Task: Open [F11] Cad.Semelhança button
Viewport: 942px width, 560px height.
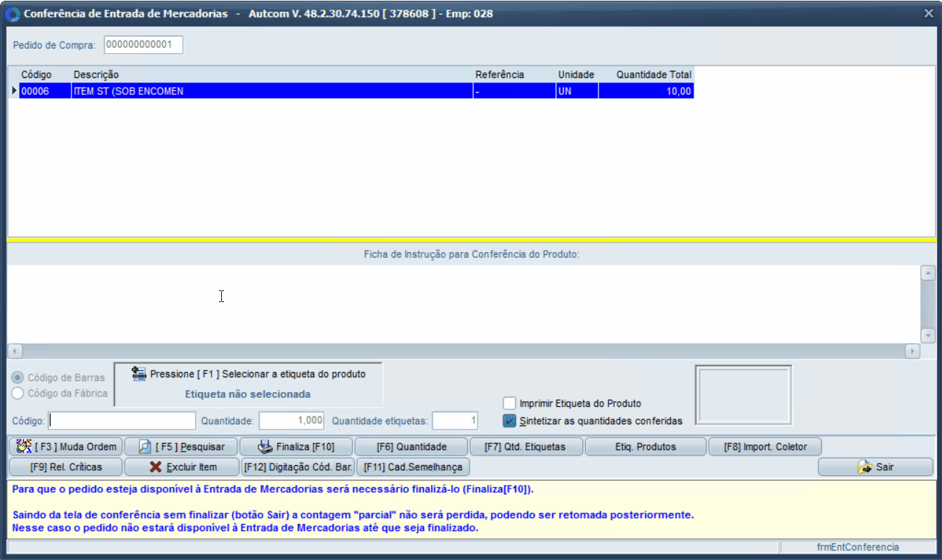Action: (413, 467)
